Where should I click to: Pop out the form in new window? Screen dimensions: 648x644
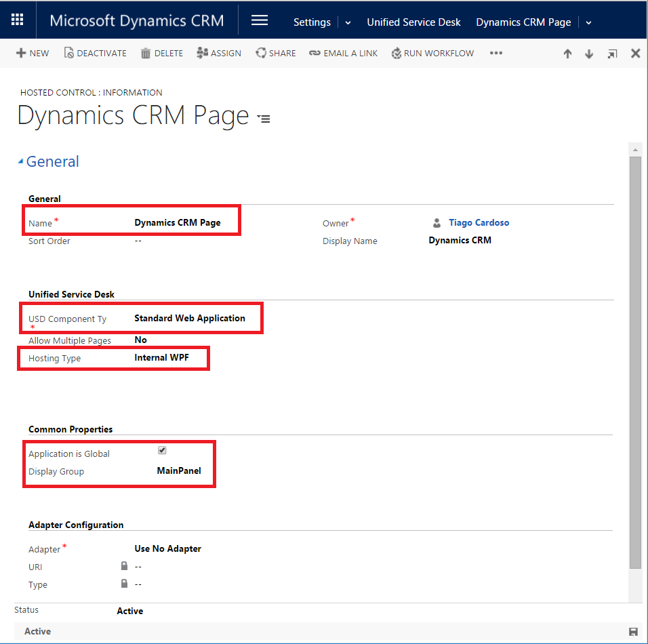[x=612, y=54]
